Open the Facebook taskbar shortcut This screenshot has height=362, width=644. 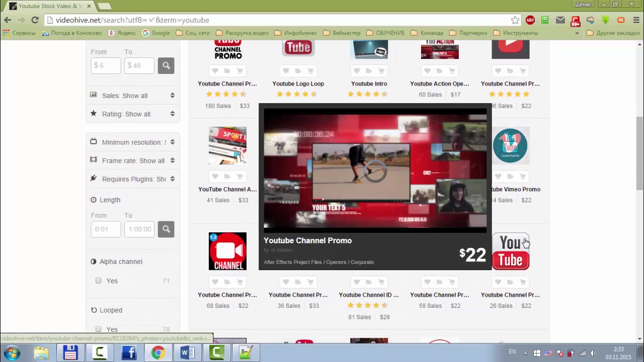(x=129, y=353)
